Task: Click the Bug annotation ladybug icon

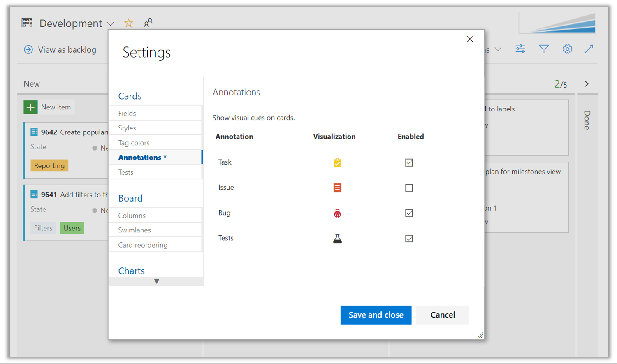Action: coord(337,213)
